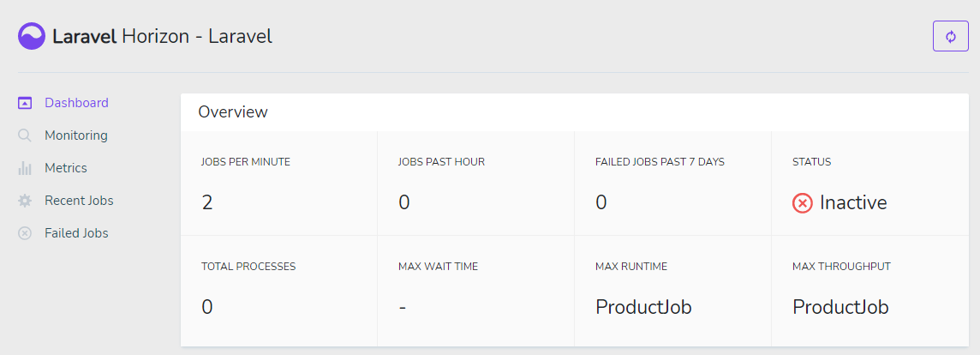Click ProductJob under Max Runtime
The image size is (980, 355).
point(643,308)
